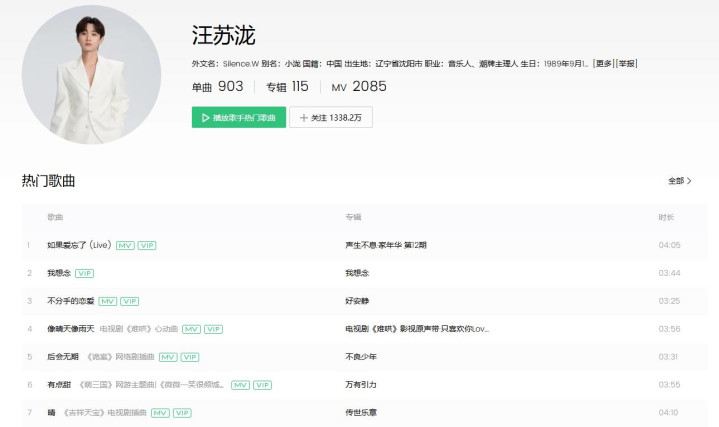Open the 单曲 903 singles tab
This screenshot has height=427, width=719.
tap(217, 87)
